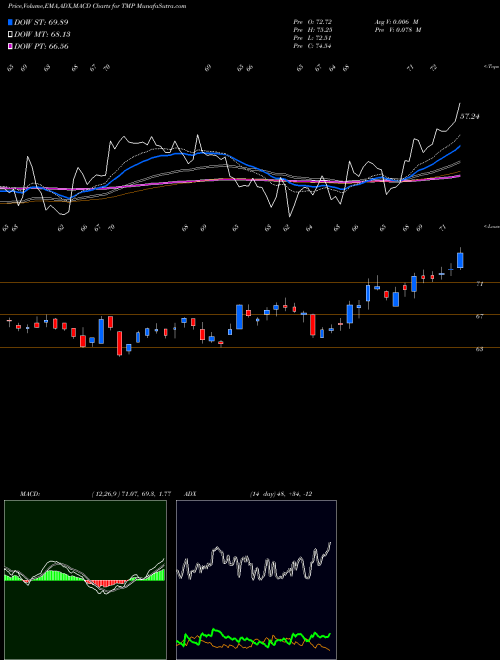The width and height of the screenshot is (500, 660).
Task: Click the 63 price level label
Action: pos(479,349)
